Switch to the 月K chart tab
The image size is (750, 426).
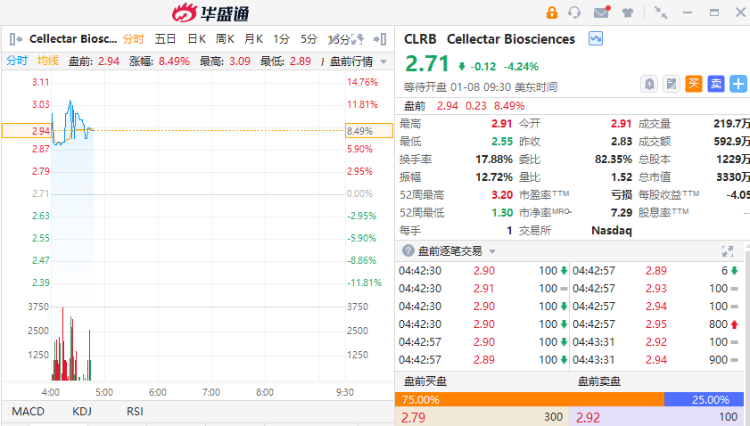(x=253, y=39)
